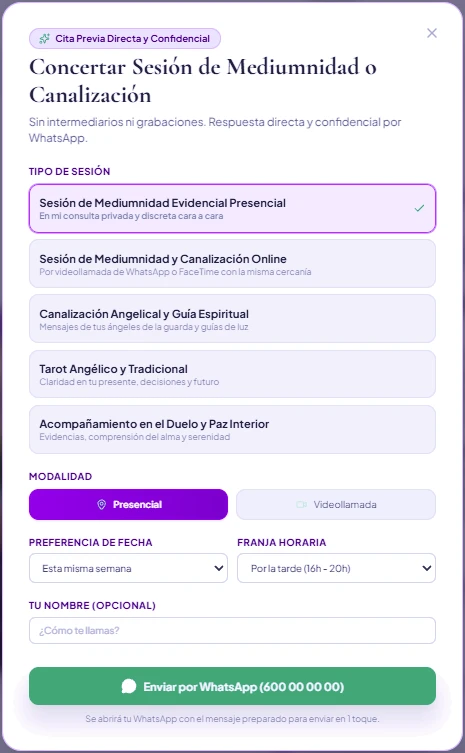Choose Sesión de Mediumnidad y Canalización Online

[x=232, y=264]
